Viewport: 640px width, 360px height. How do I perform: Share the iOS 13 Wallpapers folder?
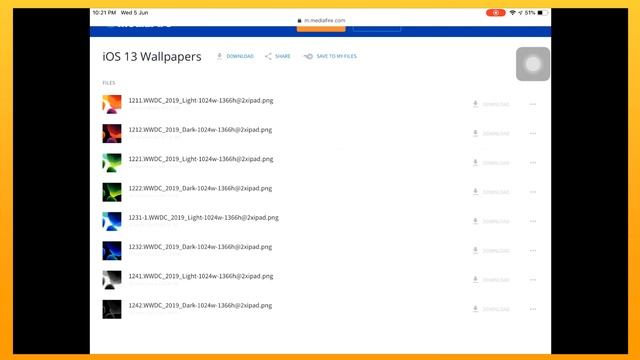(278, 56)
